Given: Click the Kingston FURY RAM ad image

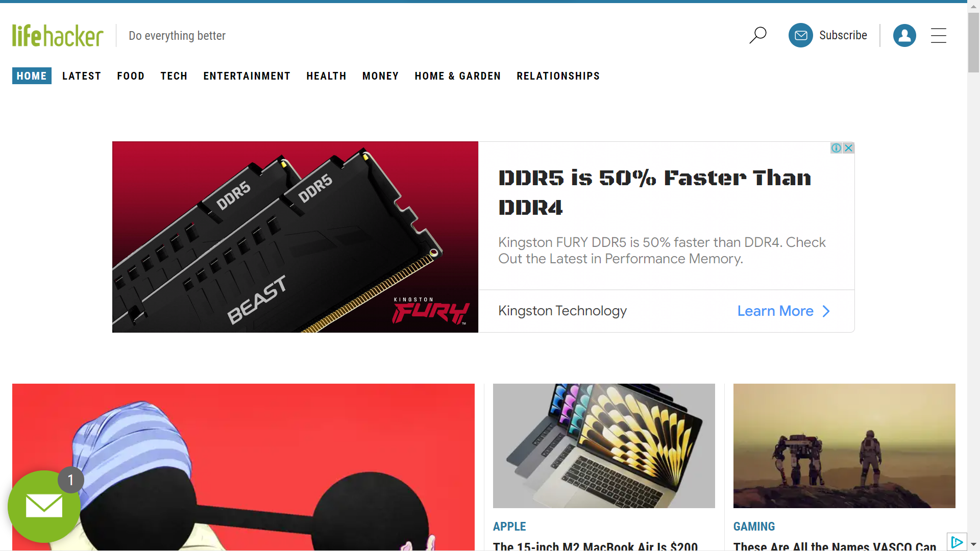Looking at the screenshot, I should pos(295,237).
